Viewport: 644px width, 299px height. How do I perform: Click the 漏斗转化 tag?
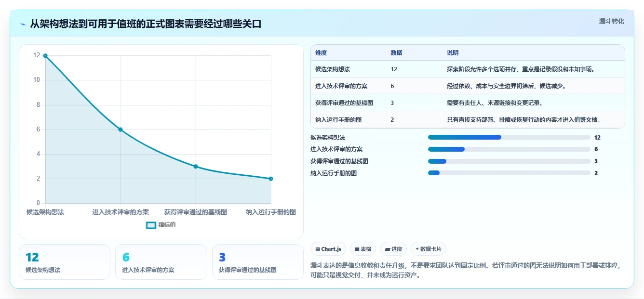pyautogui.click(x=611, y=22)
